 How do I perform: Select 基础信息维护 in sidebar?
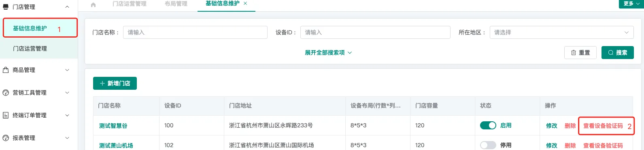point(30,28)
